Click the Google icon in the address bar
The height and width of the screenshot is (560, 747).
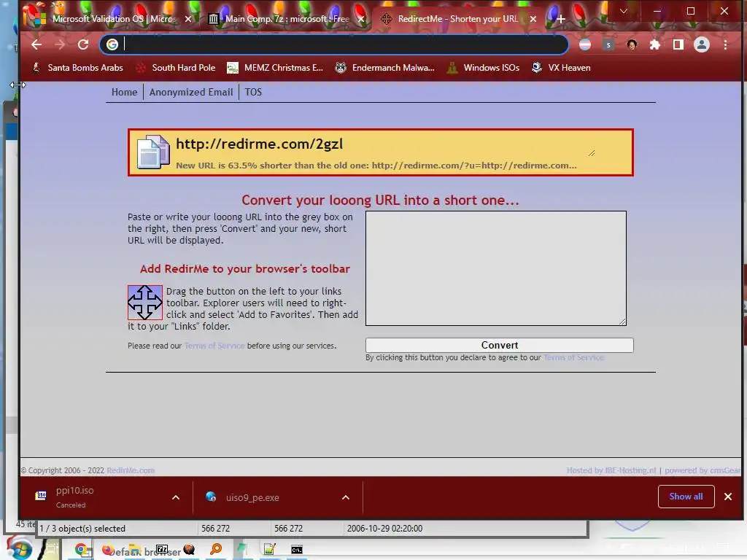(x=112, y=44)
